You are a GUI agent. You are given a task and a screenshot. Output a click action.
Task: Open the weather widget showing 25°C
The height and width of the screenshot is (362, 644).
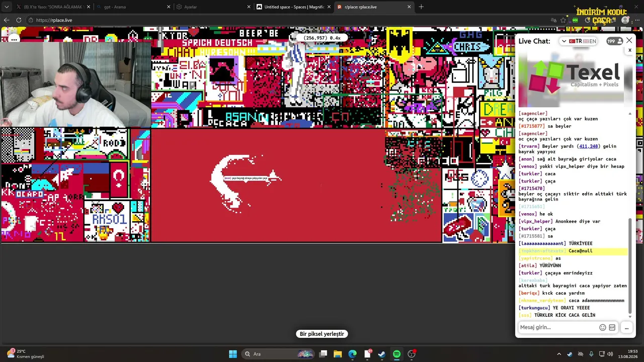click(x=25, y=354)
